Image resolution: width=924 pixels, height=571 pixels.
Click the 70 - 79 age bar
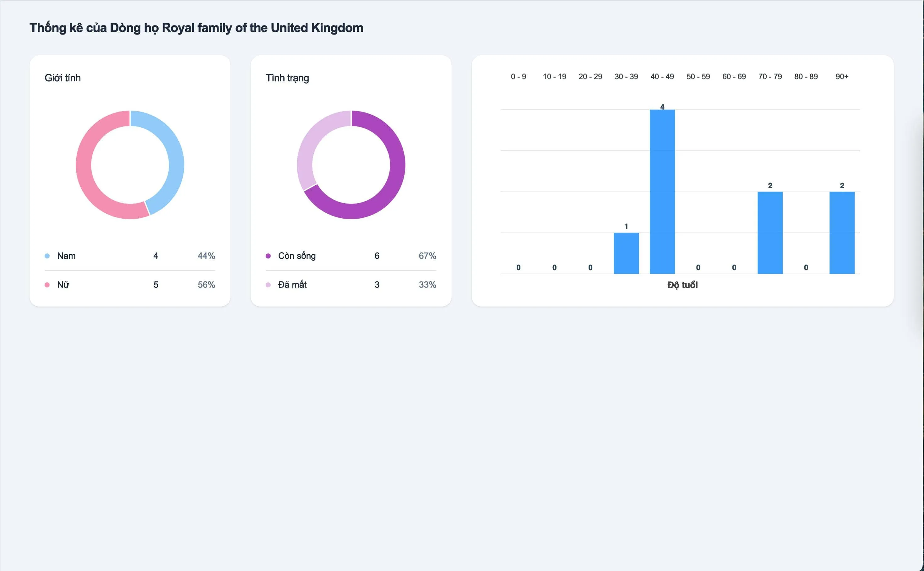[x=770, y=233]
